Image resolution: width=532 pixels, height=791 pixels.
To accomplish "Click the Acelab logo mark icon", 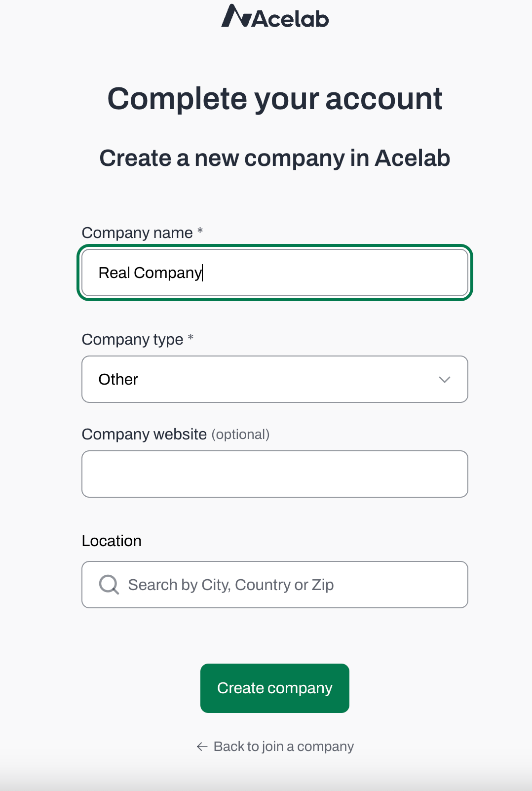I will point(237,15).
